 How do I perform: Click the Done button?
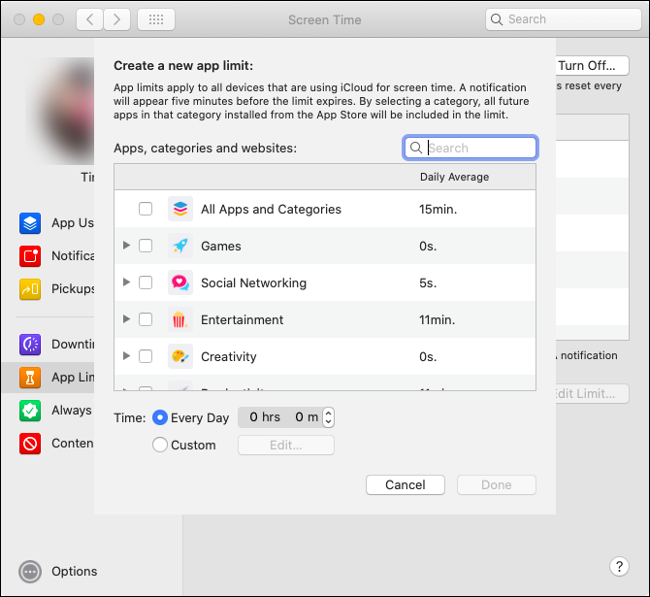[497, 485]
